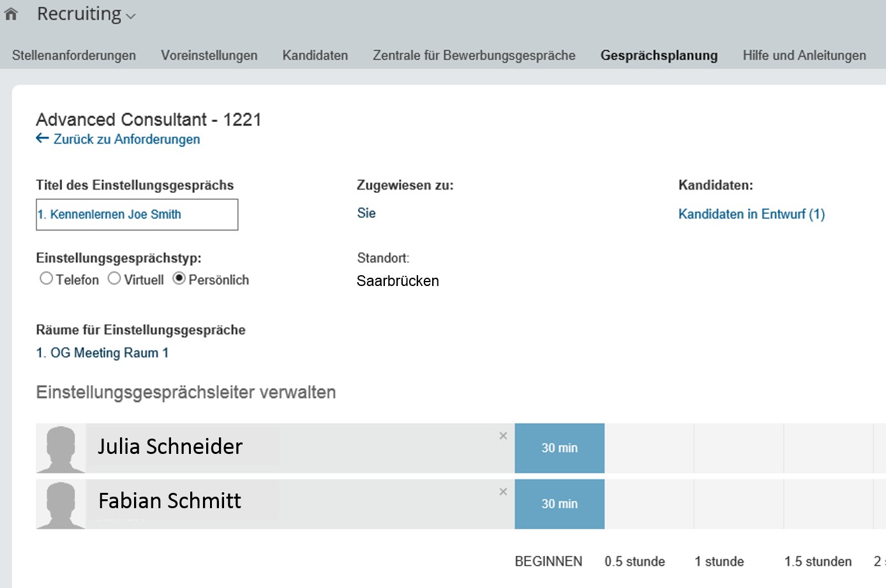Click the back arrow icon
Viewport: 886px width, 588px height.
pos(42,139)
